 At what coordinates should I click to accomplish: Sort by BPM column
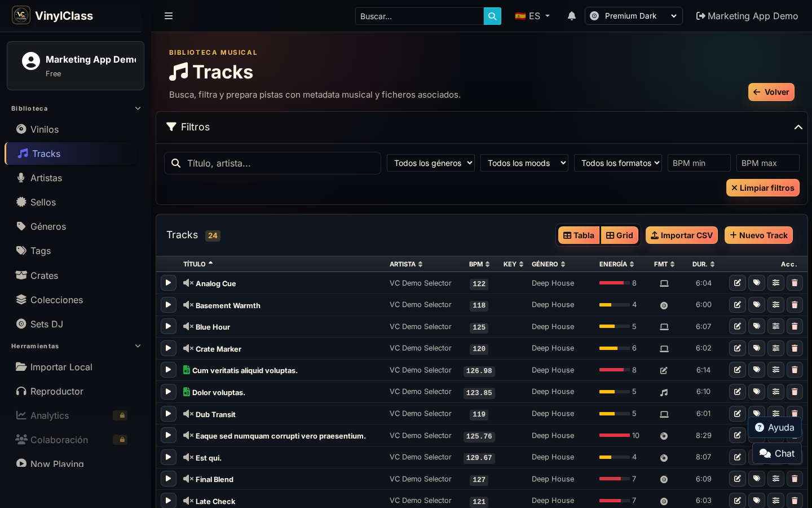(x=479, y=264)
